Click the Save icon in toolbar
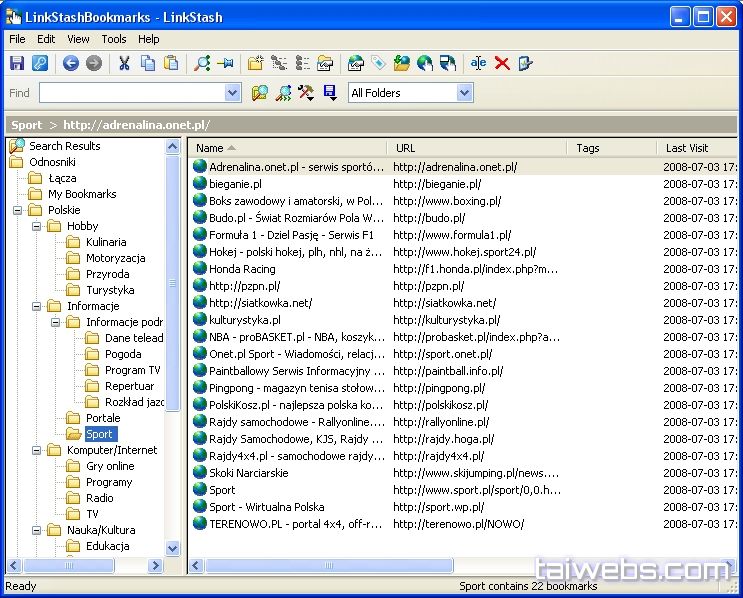The image size is (743, 598). pos(17,63)
